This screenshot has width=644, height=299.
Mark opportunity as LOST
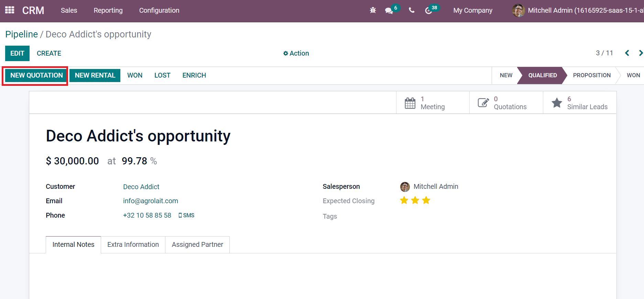(x=162, y=75)
